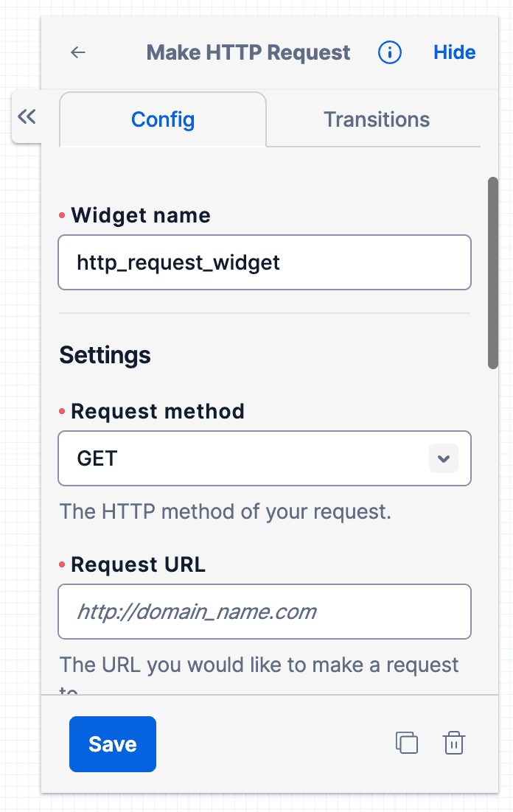Switch to the Transitions tab
This screenshot has width=513, height=812.
[x=376, y=119]
